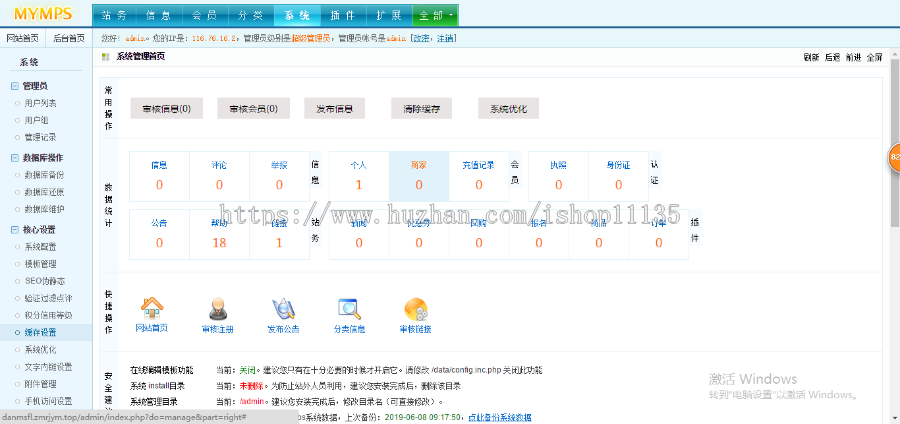Open 用户列表 in sidebar
Screen dimensions: 900x424
tap(40, 103)
